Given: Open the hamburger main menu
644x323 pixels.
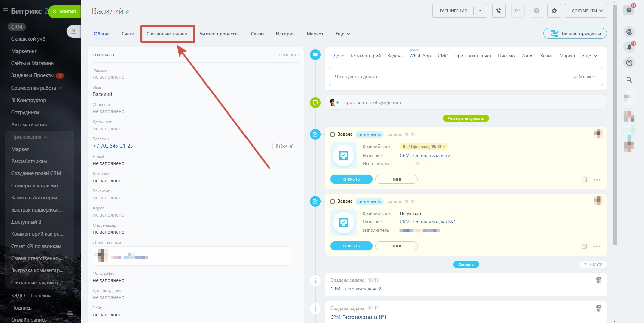Looking at the screenshot, I should tap(5, 11).
